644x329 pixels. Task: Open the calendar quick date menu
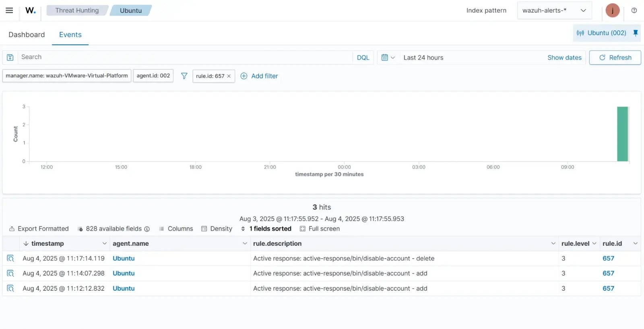click(x=388, y=58)
